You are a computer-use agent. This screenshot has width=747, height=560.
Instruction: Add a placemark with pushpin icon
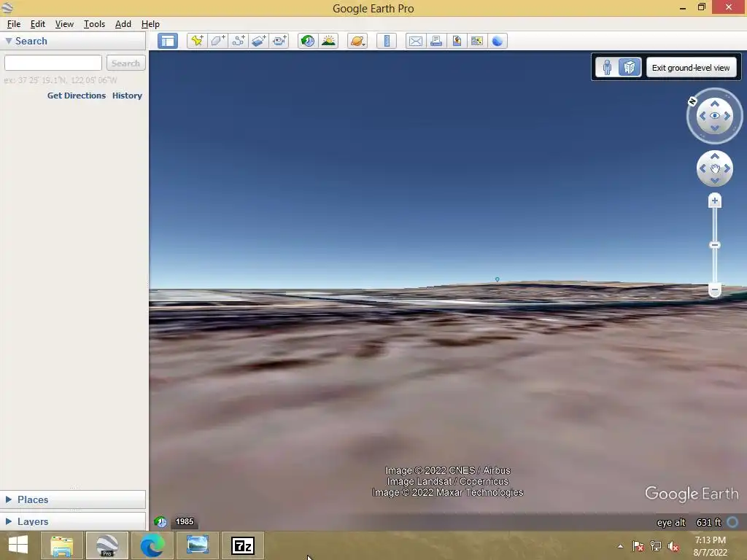[x=197, y=41]
